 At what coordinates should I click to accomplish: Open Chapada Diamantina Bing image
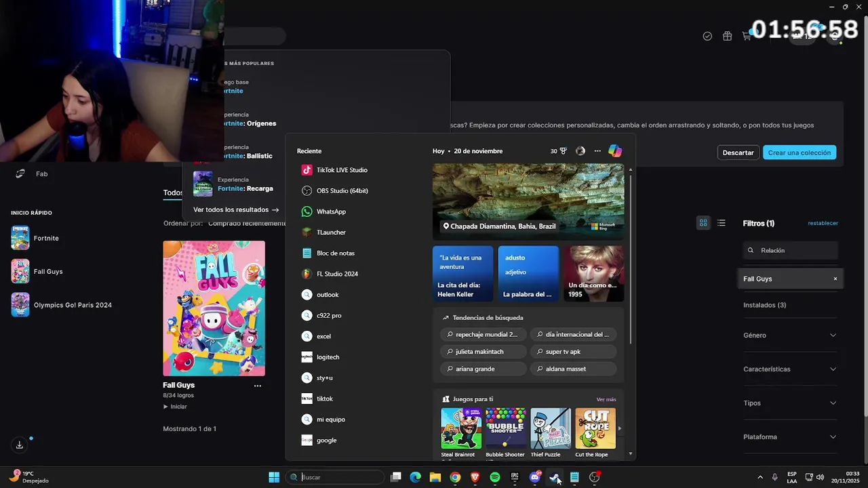[528, 201]
